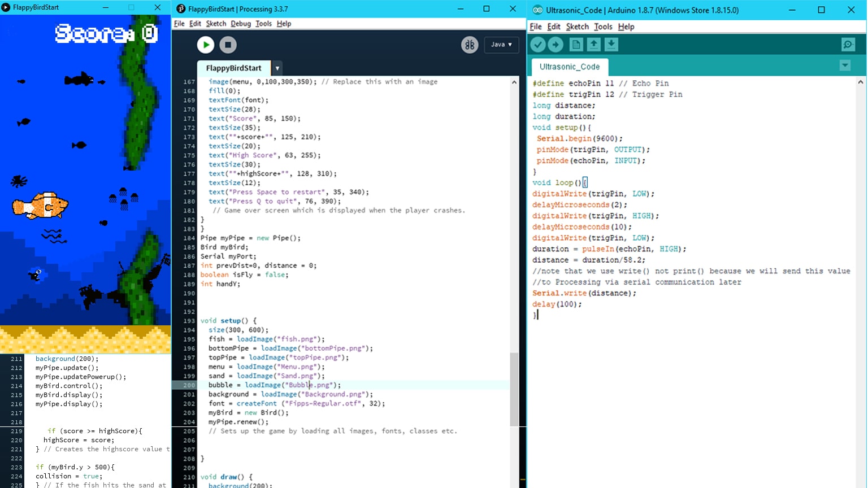Open Processing Debug menu
Screen dimensions: 868x488
(241, 24)
